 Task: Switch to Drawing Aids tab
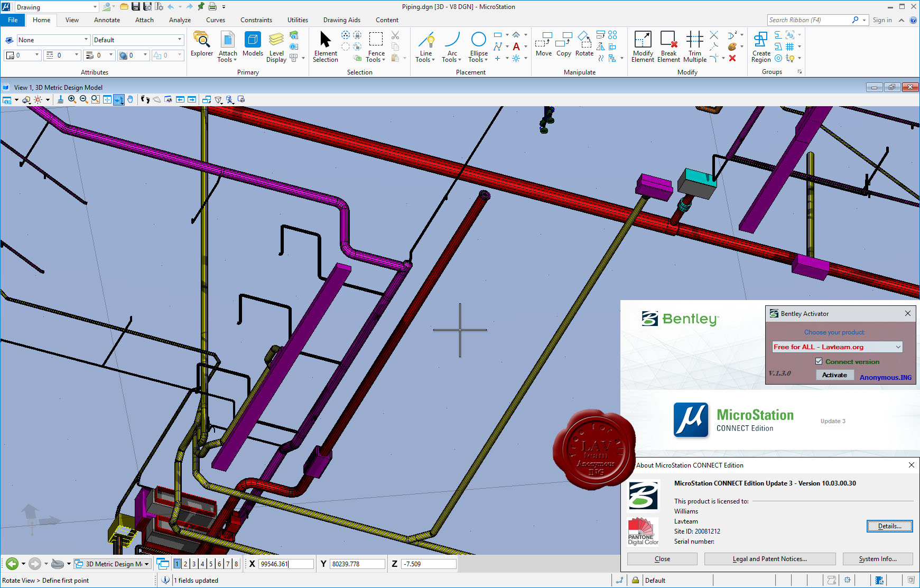click(341, 20)
